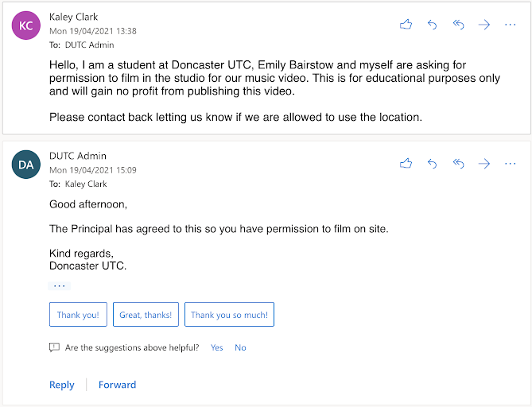Screen dimensions: 532x407
Task: Answer Yes to suggestions helpful question
Action: (217, 347)
